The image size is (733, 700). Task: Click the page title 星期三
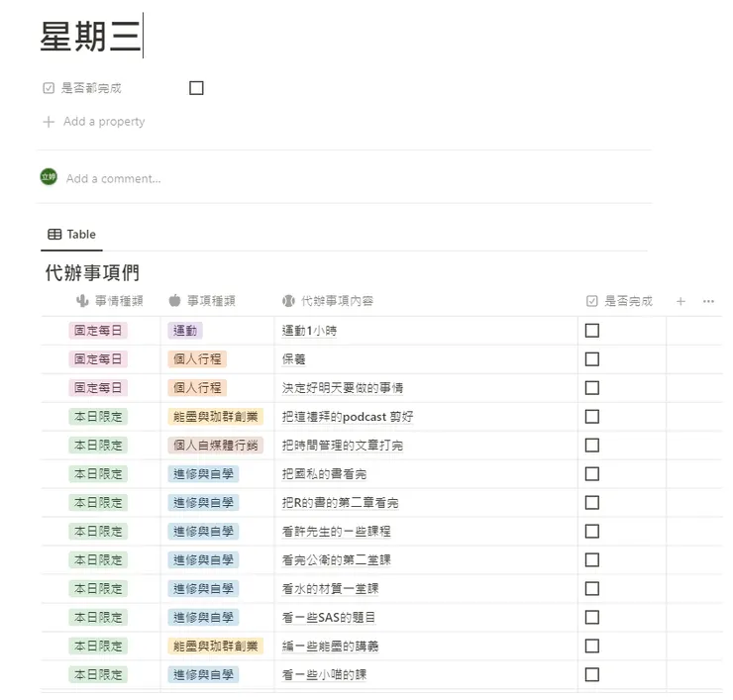[x=90, y=36]
